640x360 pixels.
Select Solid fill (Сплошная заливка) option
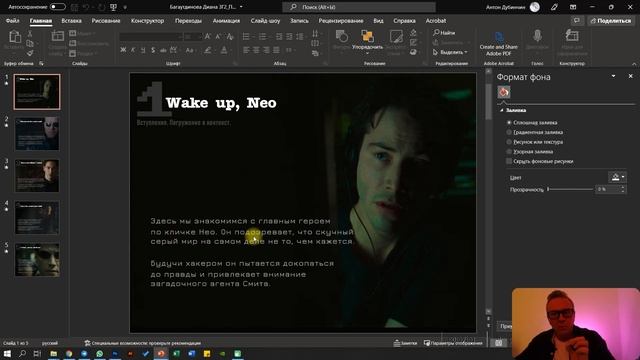509,122
